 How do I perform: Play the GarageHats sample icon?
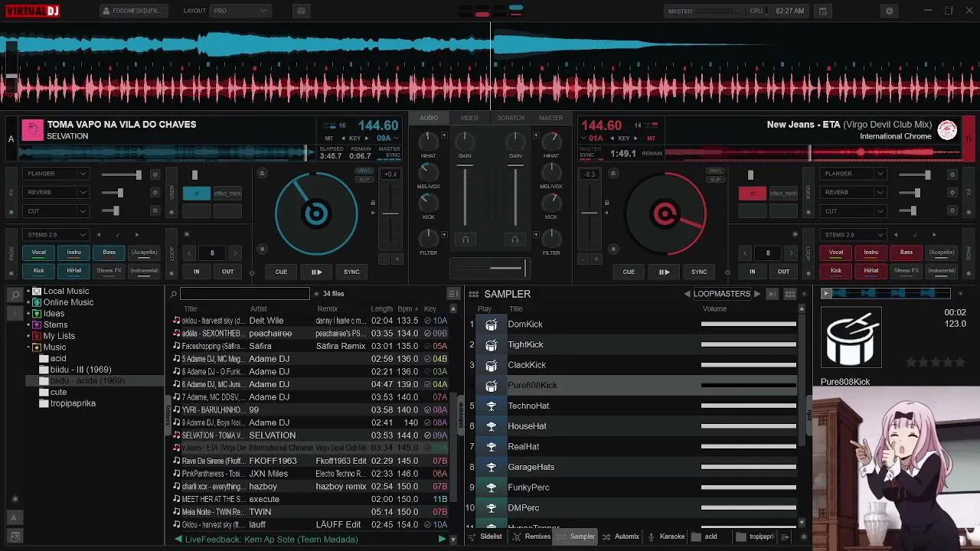tap(492, 467)
